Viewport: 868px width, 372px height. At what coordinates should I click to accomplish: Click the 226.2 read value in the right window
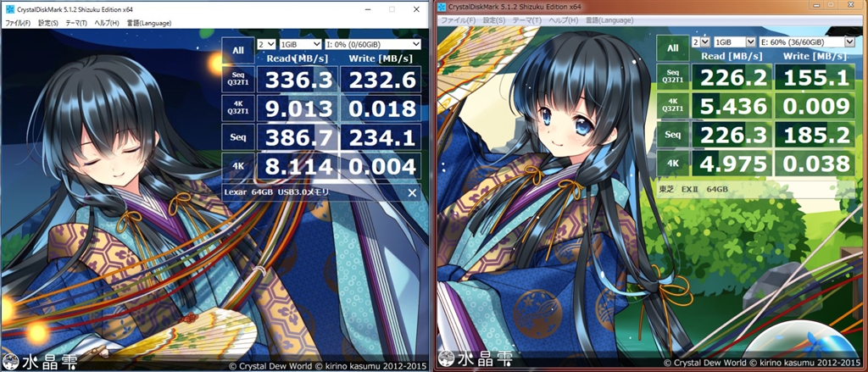[732, 77]
